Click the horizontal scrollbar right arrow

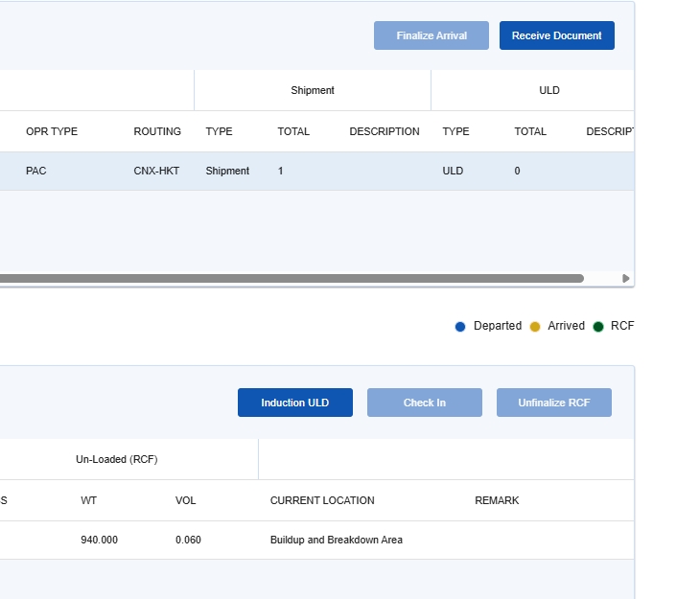click(x=626, y=279)
